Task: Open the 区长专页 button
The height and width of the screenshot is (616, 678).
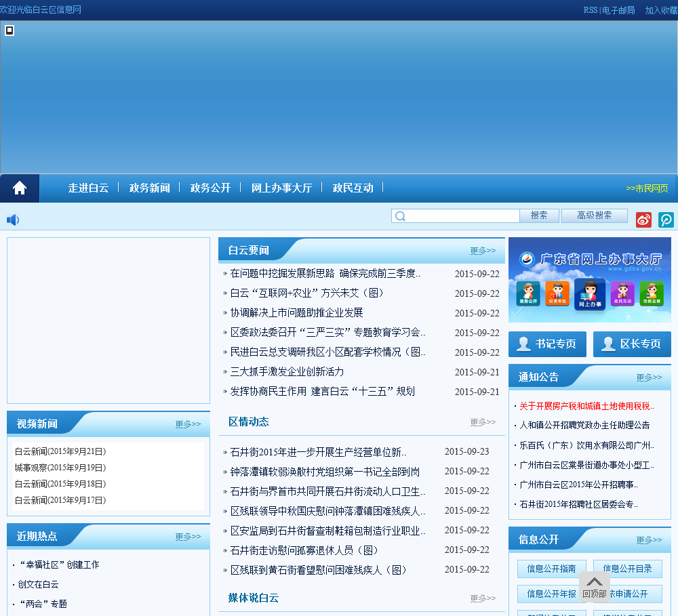Action: (632, 344)
